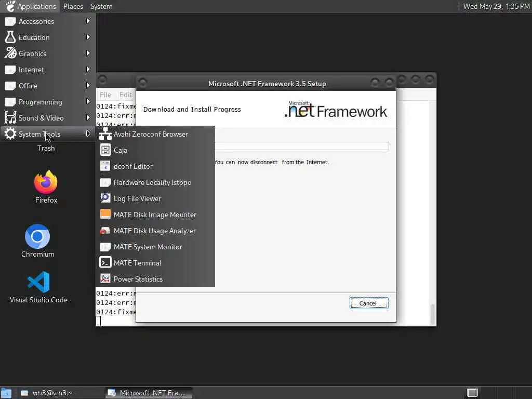Click the Accessories category icon
The image size is (532, 399).
click(10, 21)
